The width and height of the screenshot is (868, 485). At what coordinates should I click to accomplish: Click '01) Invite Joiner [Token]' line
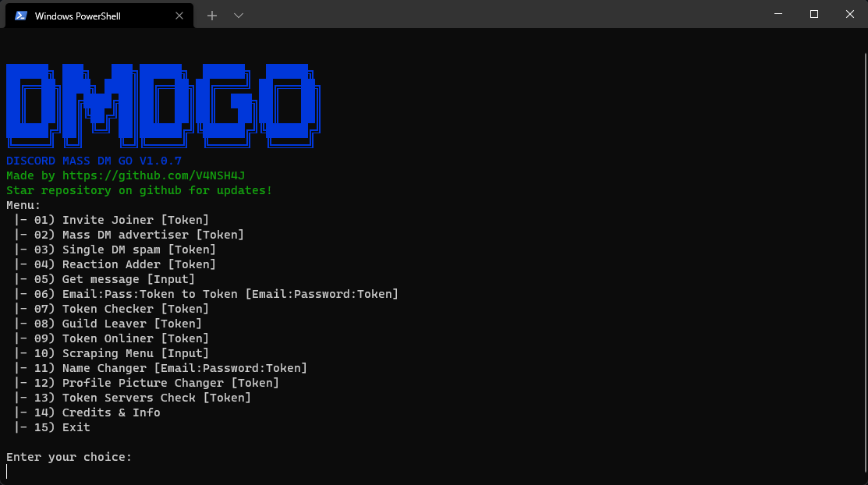tap(112, 220)
